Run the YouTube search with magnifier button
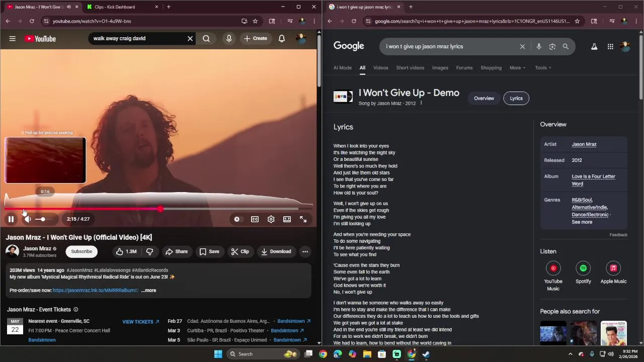Screen dimensions: 644x362 (x=206, y=39)
